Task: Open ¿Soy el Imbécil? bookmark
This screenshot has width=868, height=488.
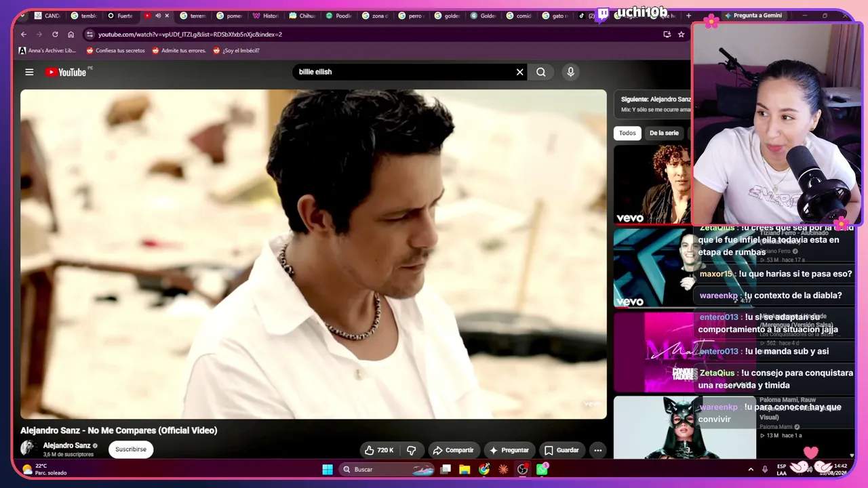Action: pos(237,50)
